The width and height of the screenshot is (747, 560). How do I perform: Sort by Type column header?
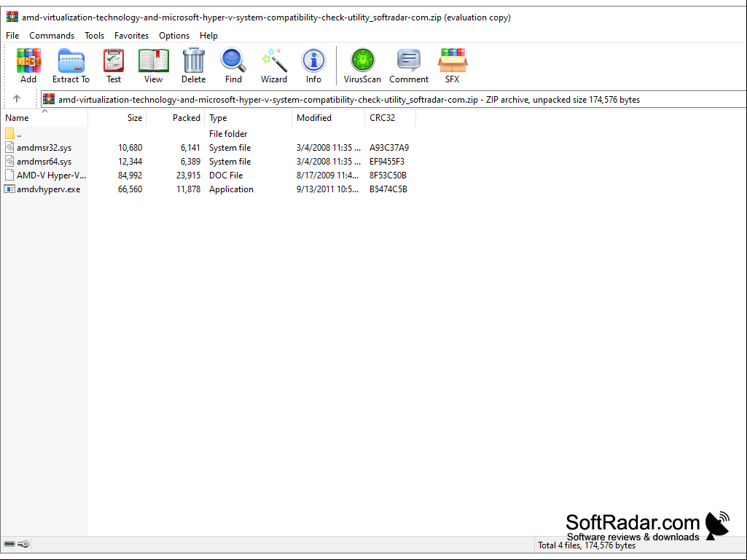[x=249, y=118]
